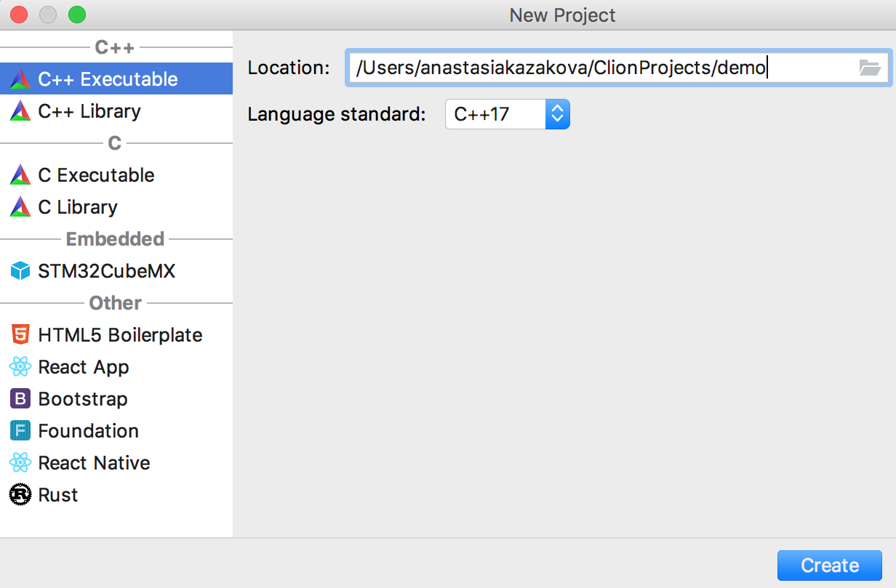Click the Bootstrap B icon

pyautogui.click(x=20, y=399)
